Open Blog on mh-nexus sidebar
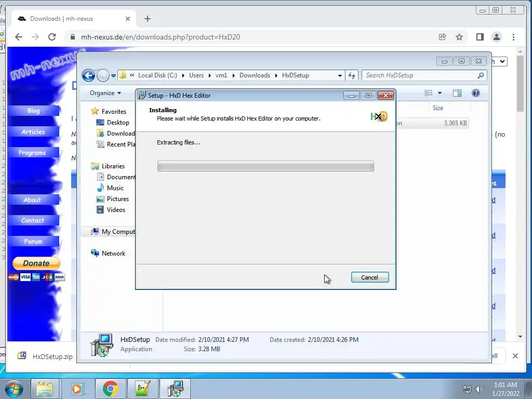The height and width of the screenshot is (399, 532). coord(33,111)
